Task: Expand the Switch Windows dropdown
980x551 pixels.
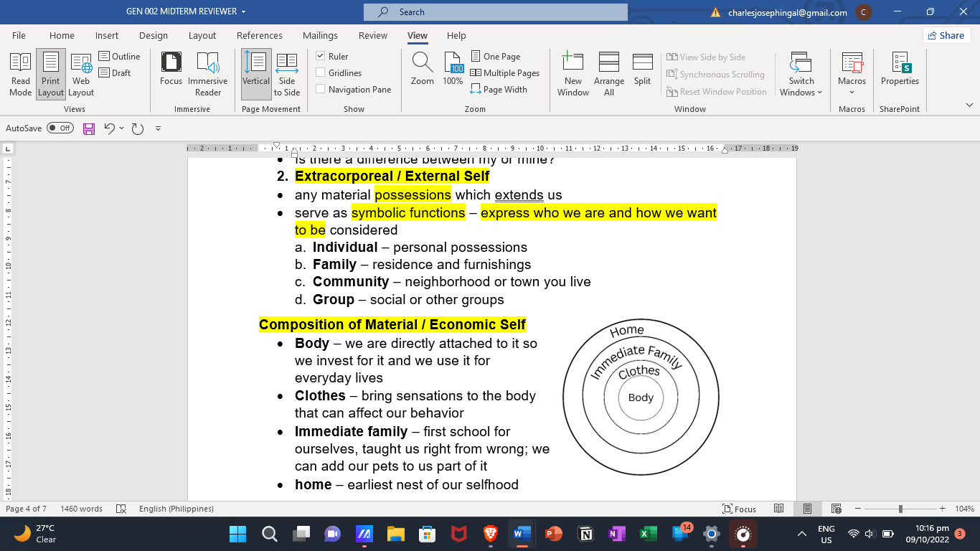Action: pos(801,74)
